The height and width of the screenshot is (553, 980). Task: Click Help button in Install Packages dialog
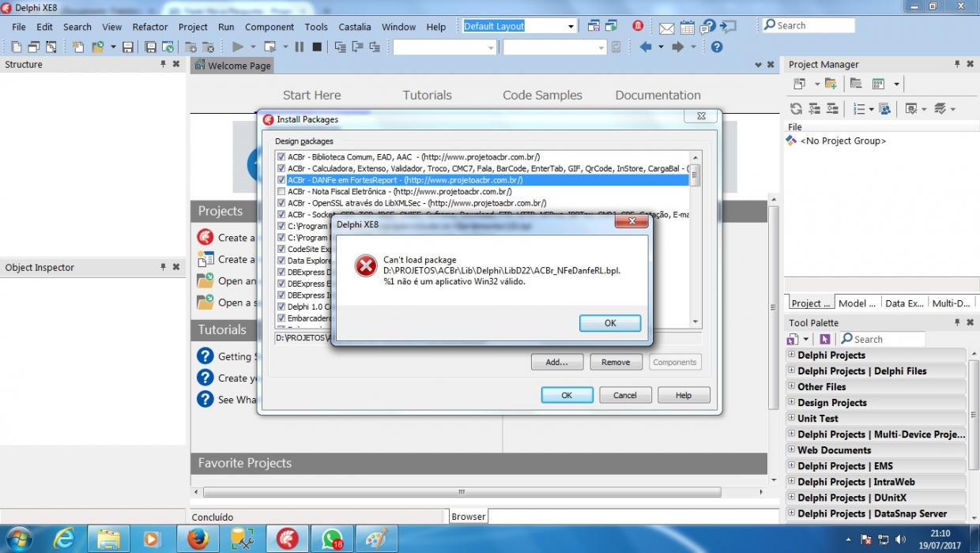click(x=684, y=395)
